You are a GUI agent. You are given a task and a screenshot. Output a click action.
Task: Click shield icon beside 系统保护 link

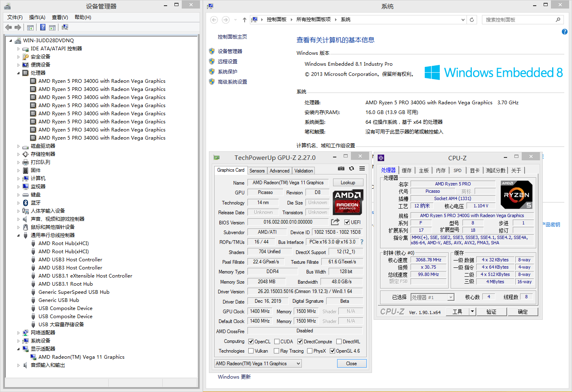click(x=212, y=71)
